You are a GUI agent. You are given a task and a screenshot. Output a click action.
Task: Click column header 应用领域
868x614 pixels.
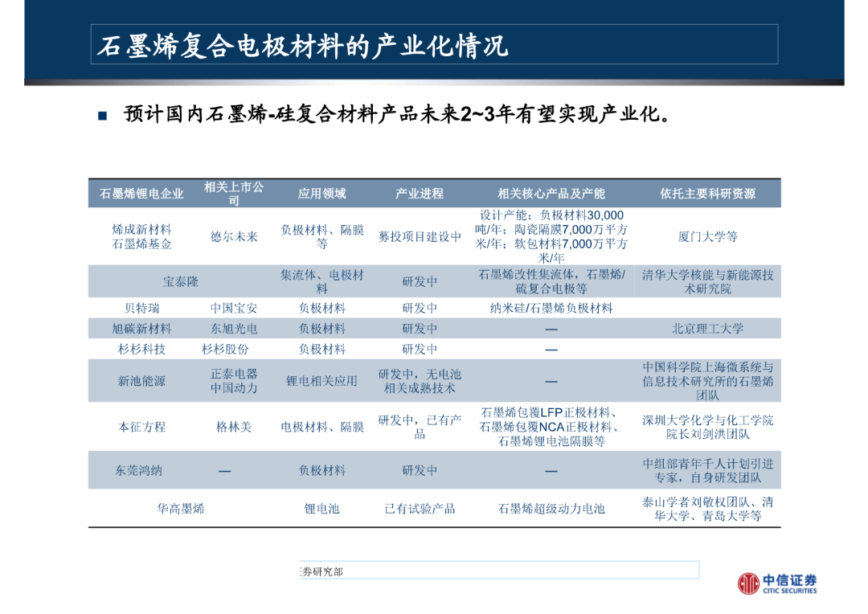tap(321, 193)
